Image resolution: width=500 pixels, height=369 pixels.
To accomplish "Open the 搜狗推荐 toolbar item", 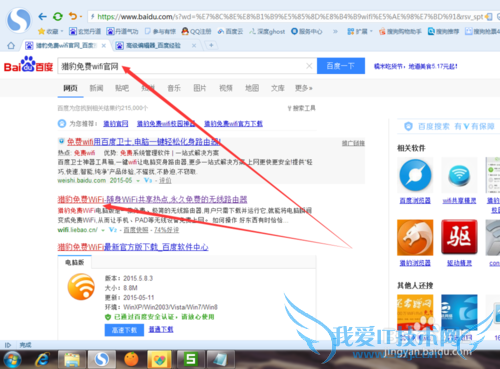I will tap(443, 31).
